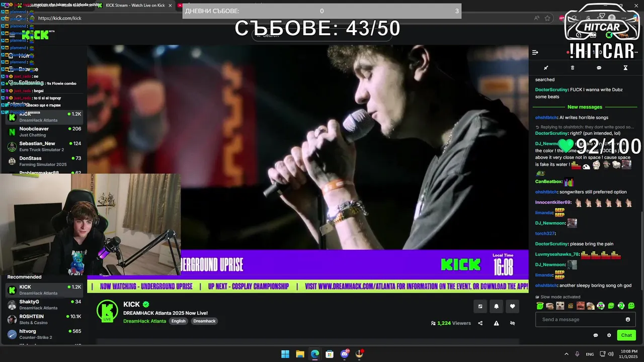
Task: Click the volume speaker icon in tray
Action: tap(611, 354)
